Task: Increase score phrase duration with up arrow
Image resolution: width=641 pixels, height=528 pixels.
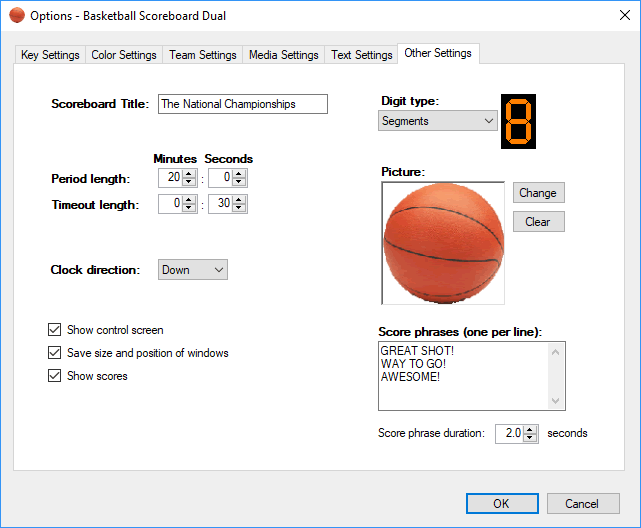Action: click(x=530, y=429)
